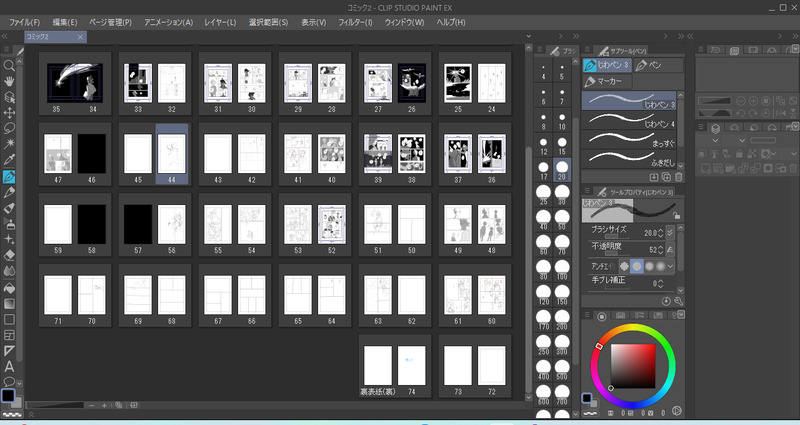Select the まっすぐ sub tool
800x425 pixels.
click(629, 141)
